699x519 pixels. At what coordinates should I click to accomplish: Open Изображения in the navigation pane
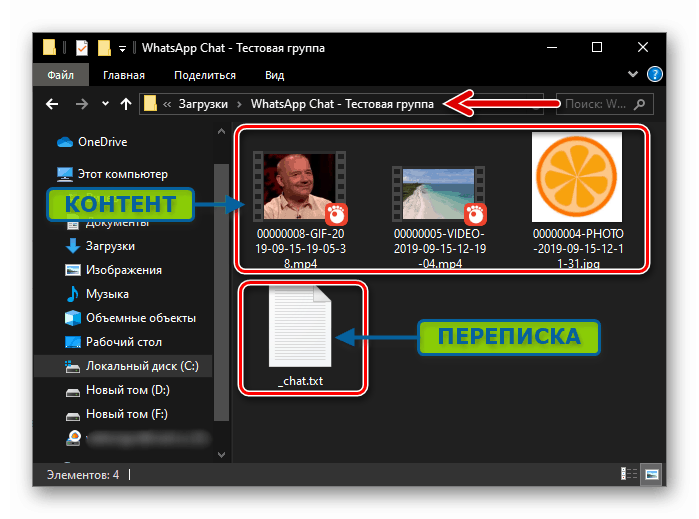pyautogui.click(x=123, y=270)
